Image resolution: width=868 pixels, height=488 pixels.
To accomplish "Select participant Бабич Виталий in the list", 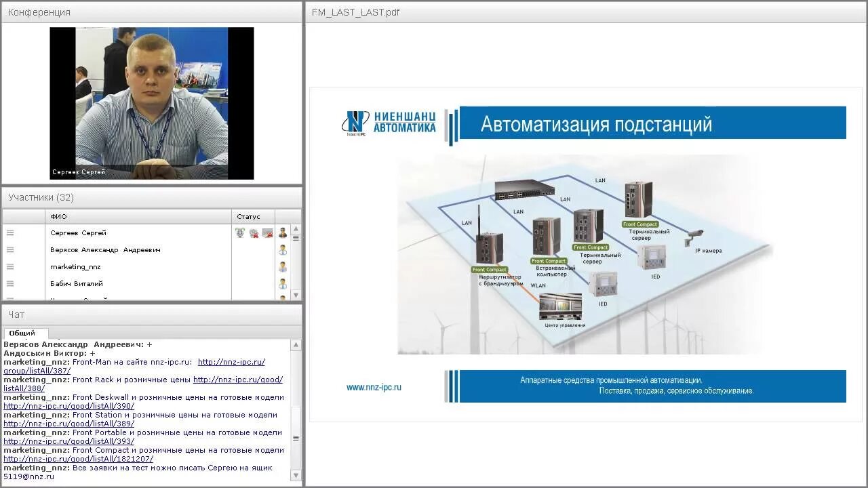I will point(77,283).
